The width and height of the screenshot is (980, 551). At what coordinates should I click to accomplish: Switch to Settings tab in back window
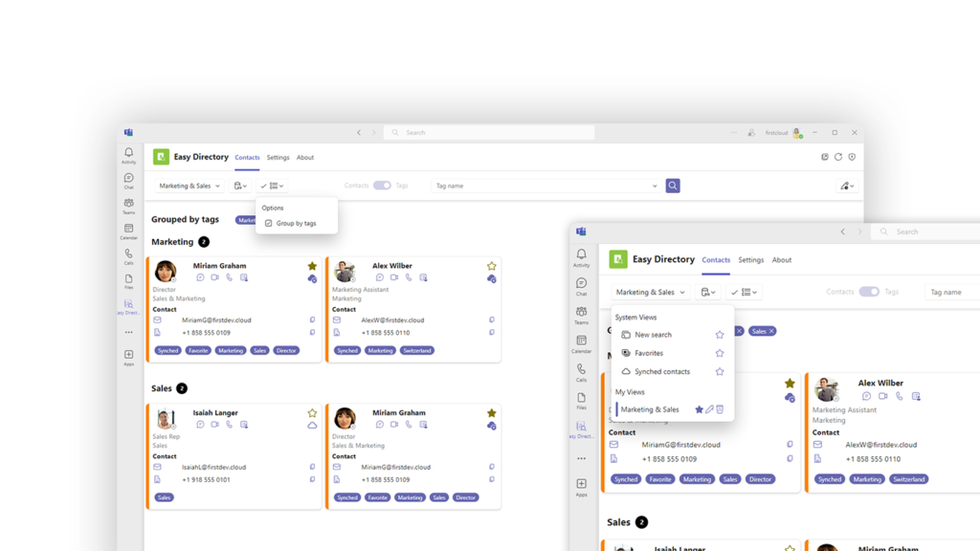pos(278,158)
